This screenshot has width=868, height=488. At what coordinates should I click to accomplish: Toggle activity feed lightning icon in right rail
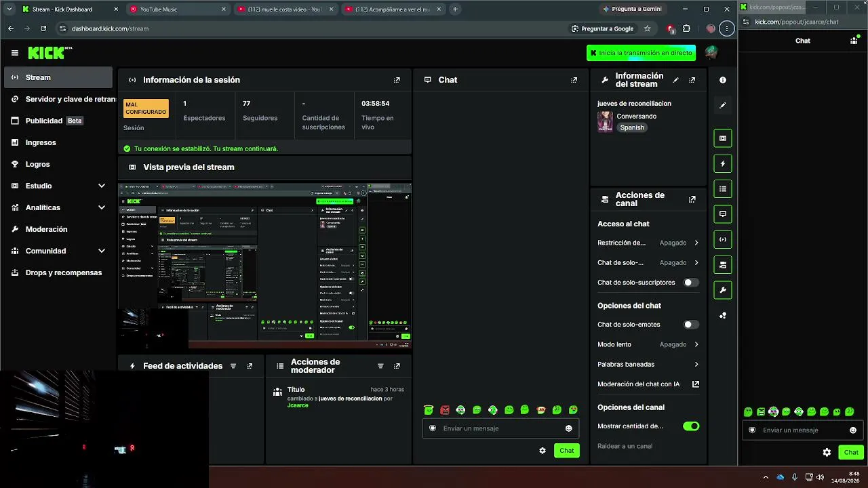pyautogui.click(x=723, y=163)
